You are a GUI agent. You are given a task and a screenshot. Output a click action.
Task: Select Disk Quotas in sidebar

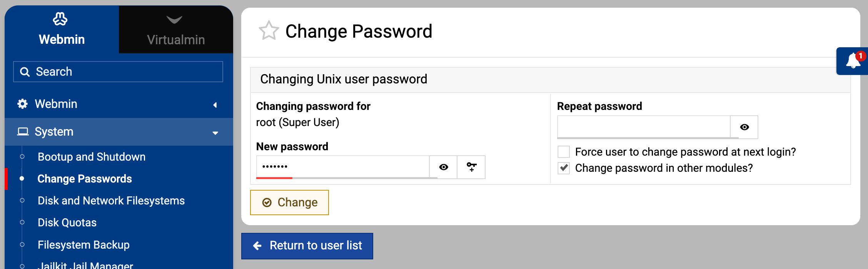click(67, 223)
